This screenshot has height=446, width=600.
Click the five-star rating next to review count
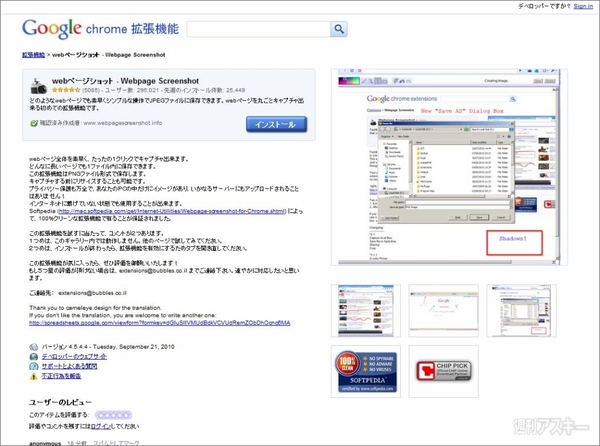[66, 90]
